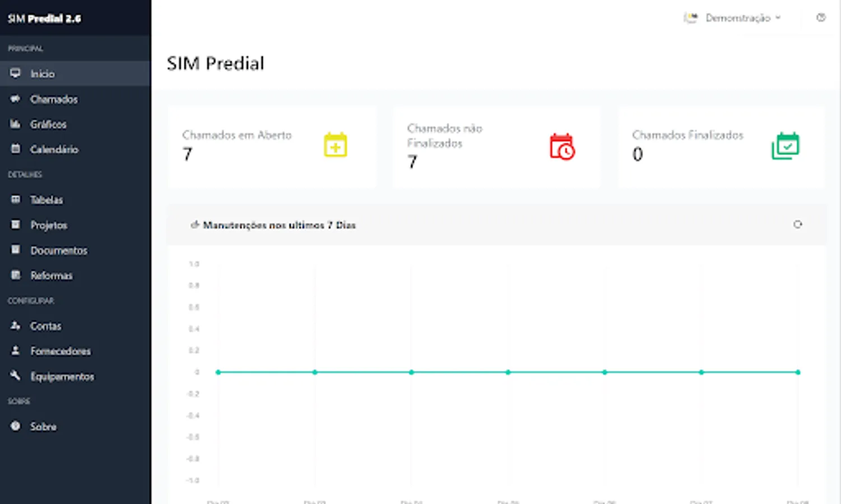Click the Início monitor icon in sidebar
Viewport: 841px width, 504px height.
coord(15,73)
